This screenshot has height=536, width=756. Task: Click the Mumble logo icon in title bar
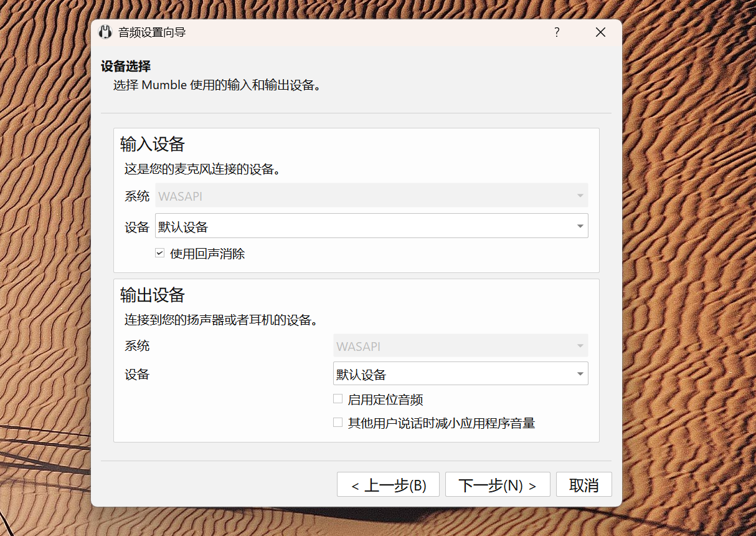tap(105, 32)
